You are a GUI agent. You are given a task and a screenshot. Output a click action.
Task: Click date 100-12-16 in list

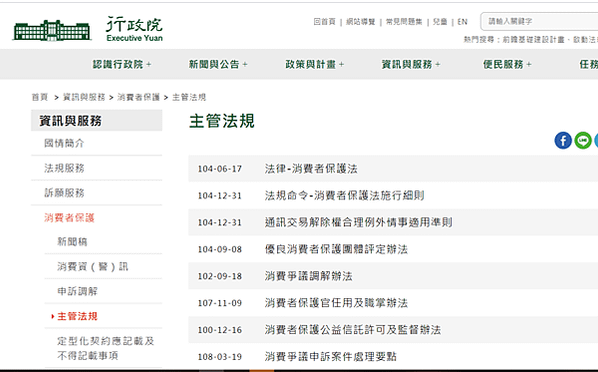click(x=220, y=330)
